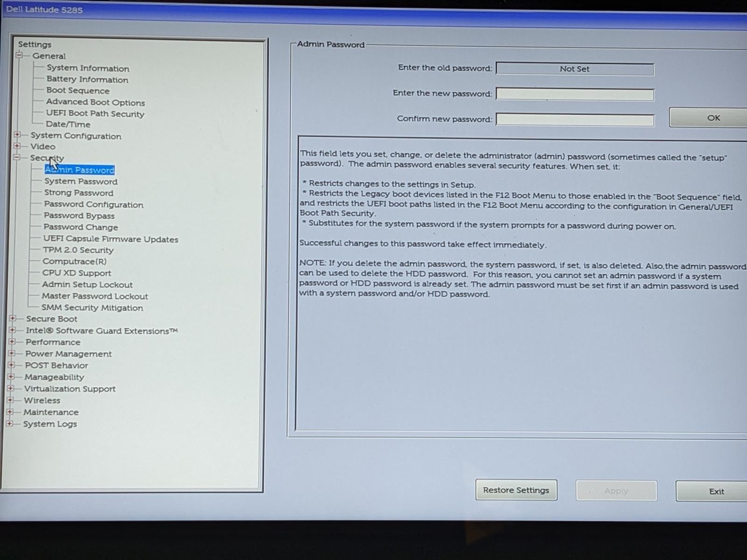
Task: Open Password Configuration setting
Action: [93, 204]
